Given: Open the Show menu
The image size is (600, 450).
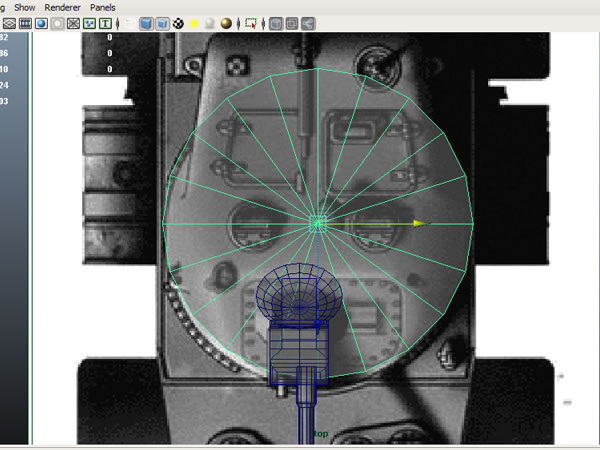Looking at the screenshot, I should click(24, 7).
